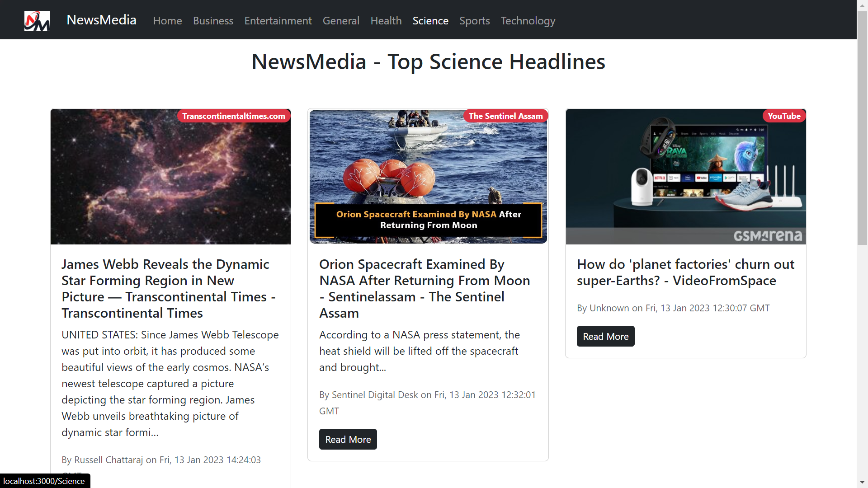The image size is (868, 488).
Task: Click the planet factories article headline
Action: [685, 272]
